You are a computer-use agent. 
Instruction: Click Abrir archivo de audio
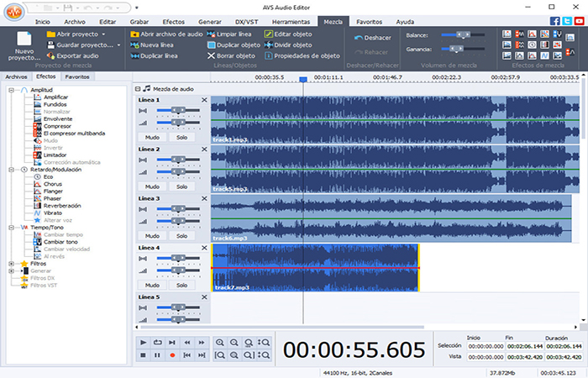[166, 34]
